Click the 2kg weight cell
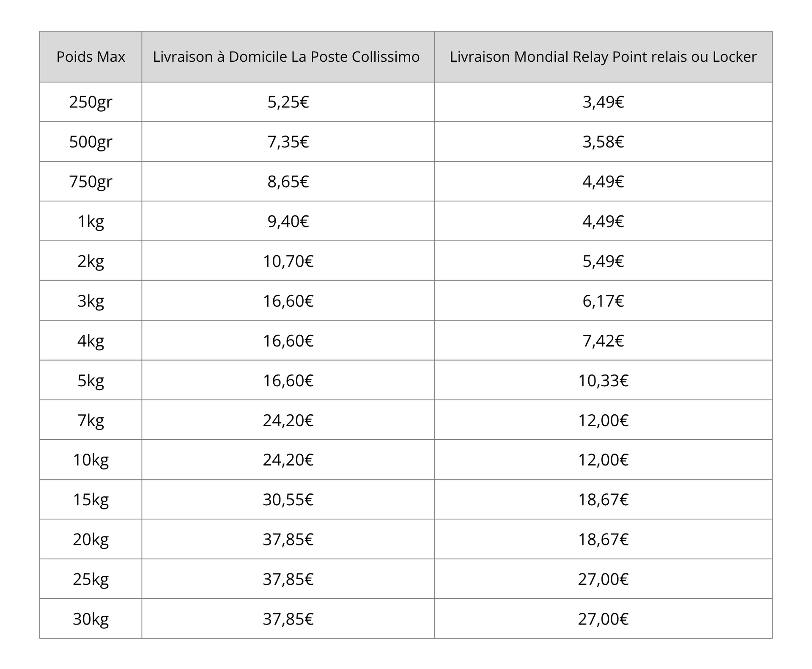812x669 pixels. pyautogui.click(x=91, y=261)
